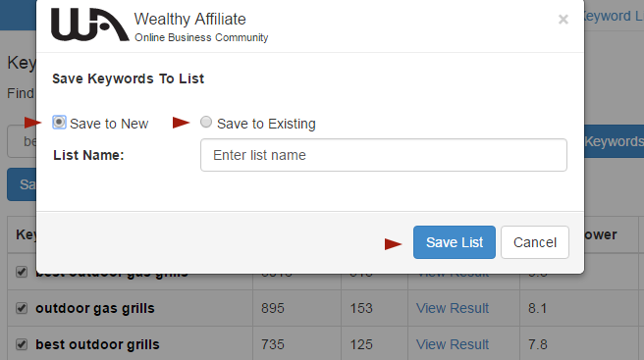The height and width of the screenshot is (360, 644).
Task: Click the red arrow before Save to Existing
Action: 181,123
